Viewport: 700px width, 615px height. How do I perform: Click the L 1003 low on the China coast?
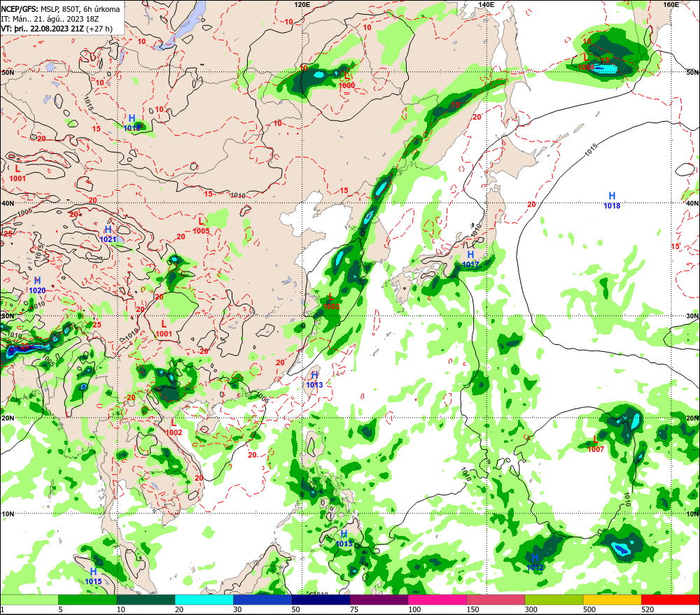tap(331, 302)
